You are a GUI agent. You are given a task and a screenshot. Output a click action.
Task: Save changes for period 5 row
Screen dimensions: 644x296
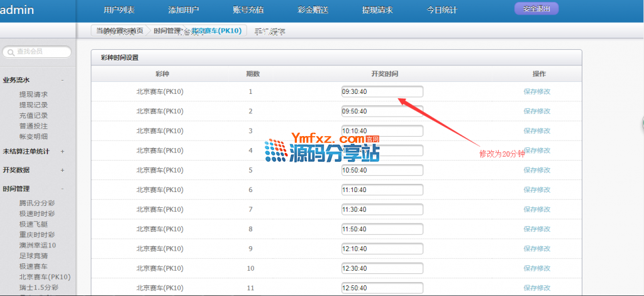point(536,170)
